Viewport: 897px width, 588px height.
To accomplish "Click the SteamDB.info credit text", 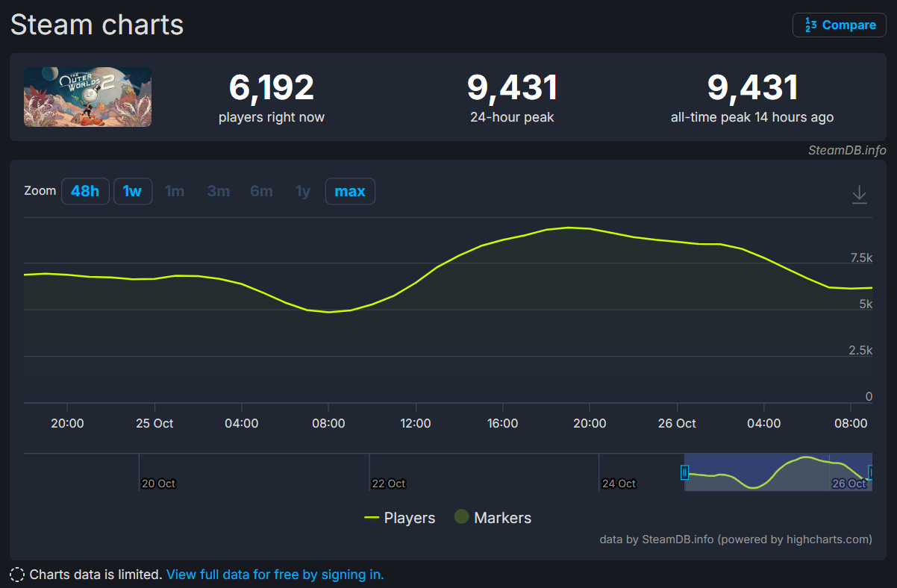I will tap(847, 150).
